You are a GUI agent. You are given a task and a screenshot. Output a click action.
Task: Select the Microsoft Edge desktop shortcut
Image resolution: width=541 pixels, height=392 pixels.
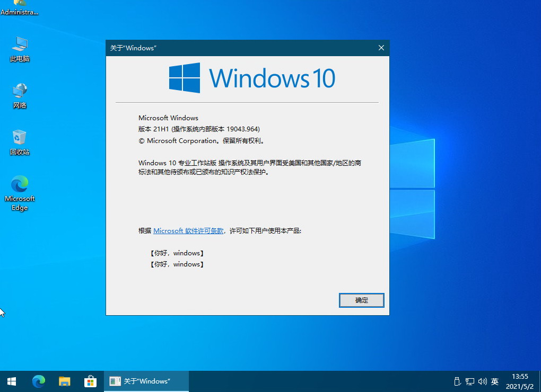pyautogui.click(x=20, y=193)
